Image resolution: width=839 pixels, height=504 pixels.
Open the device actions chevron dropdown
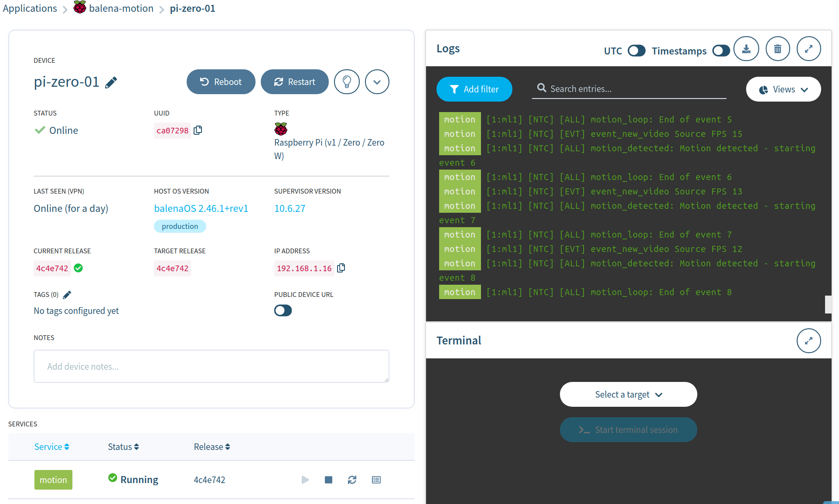click(377, 82)
